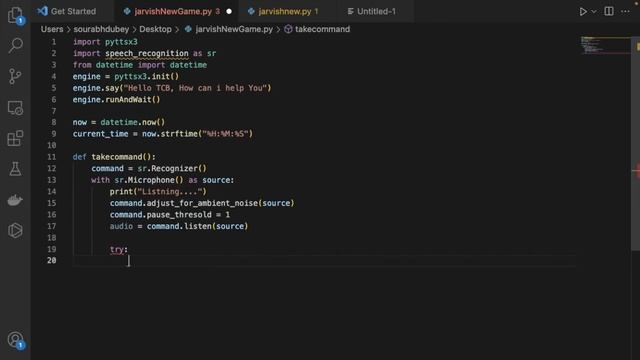640x360 pixels.
Task: Split the editor to the right
Action: click(609, 11)
